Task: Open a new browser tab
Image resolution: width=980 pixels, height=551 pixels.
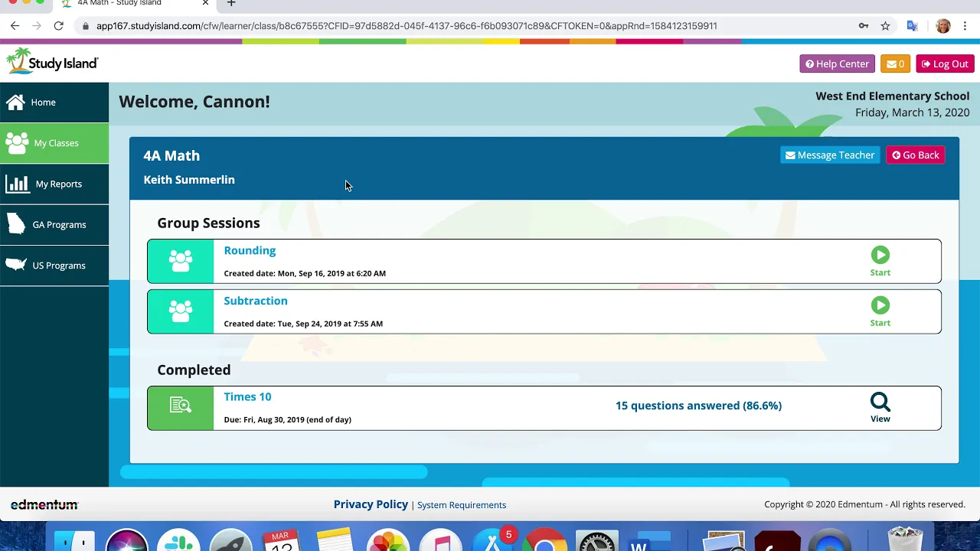Action: click(231, 3)
